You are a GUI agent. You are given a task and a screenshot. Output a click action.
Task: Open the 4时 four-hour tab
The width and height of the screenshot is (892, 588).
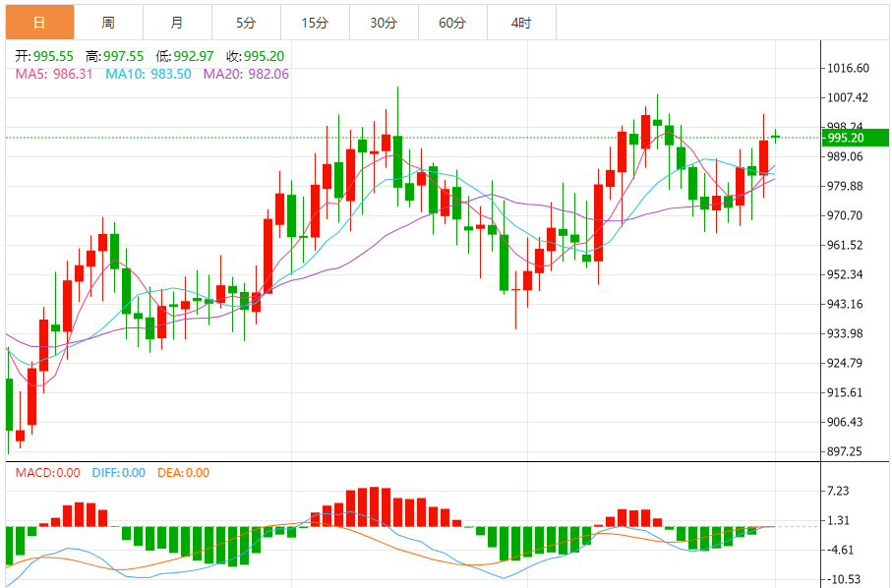point(521,23)
